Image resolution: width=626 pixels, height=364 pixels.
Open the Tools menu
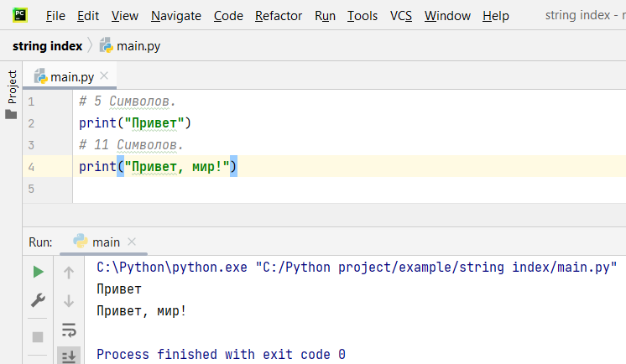pyautogui.click(x=363, y=16)
